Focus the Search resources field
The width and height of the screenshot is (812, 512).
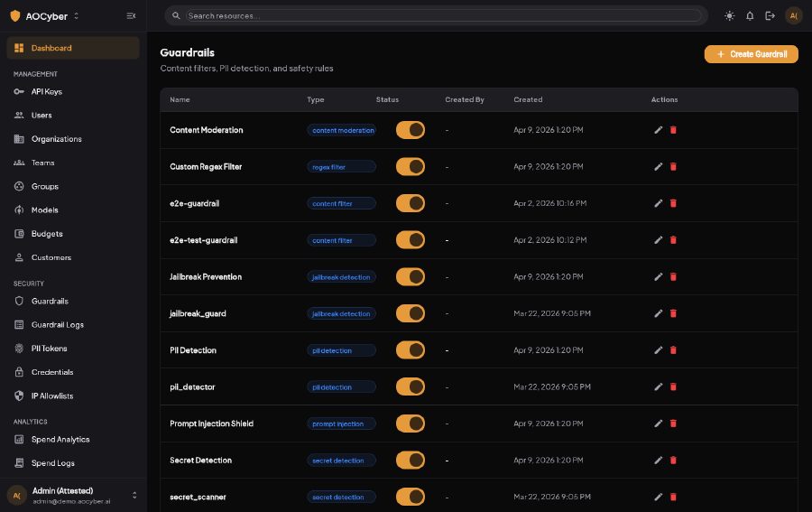tap(443, 16)
